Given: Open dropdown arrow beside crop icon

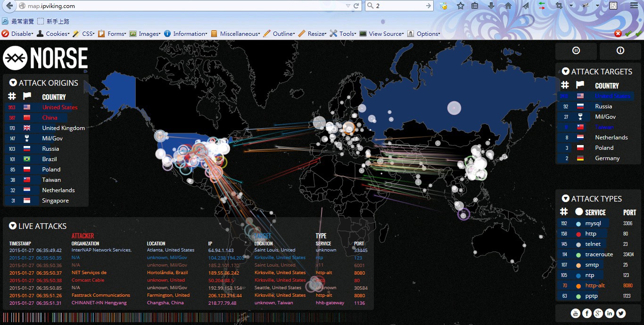Looking at the screenshot, I should (x=571, y=6).
